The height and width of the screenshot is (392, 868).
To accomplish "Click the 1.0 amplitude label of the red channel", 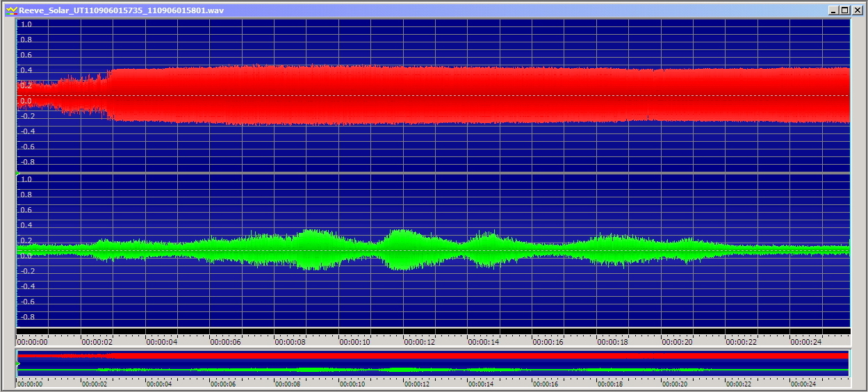I will pos(26,24).
